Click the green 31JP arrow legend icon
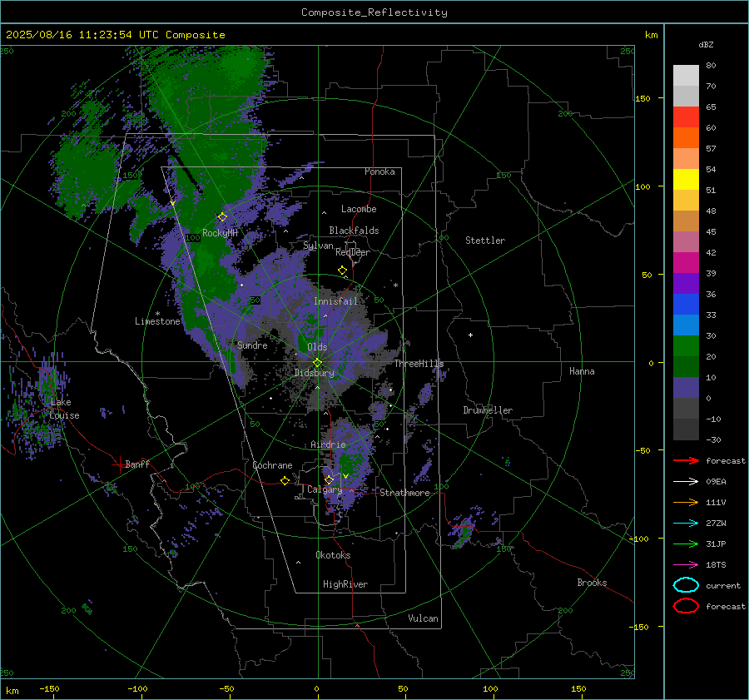This screenshot has height=700, width=749. pyautogui.click(x=686, y=544)
